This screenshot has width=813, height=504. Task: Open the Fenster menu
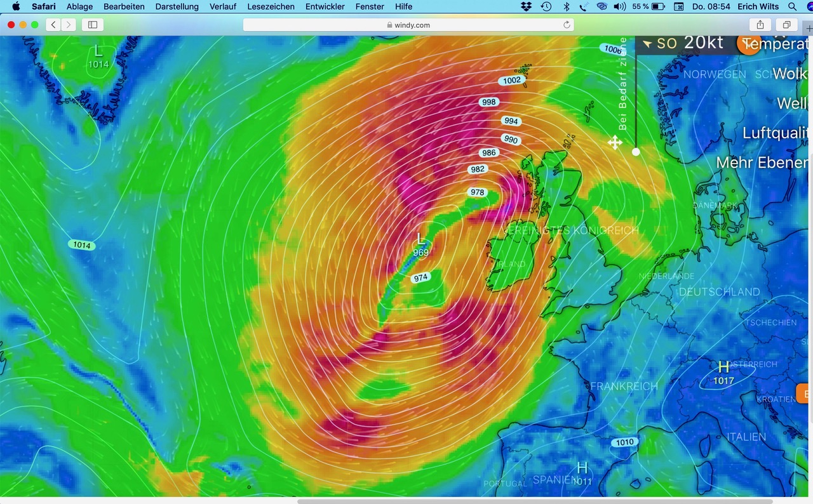[x=370, y=6]
